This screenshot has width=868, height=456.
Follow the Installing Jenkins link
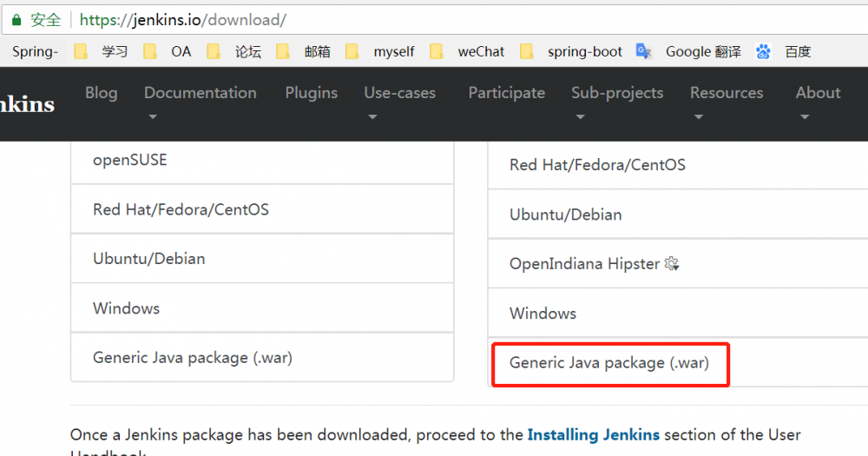(x=593, y=434)
